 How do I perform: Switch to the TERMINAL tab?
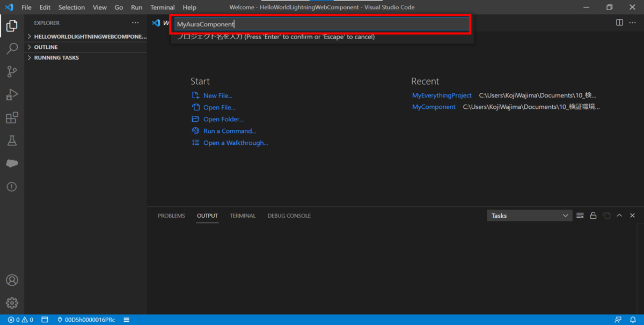coord(243,216)
